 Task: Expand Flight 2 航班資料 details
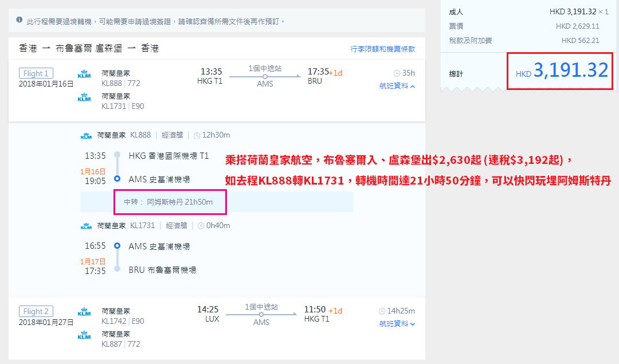pos(397,324)
